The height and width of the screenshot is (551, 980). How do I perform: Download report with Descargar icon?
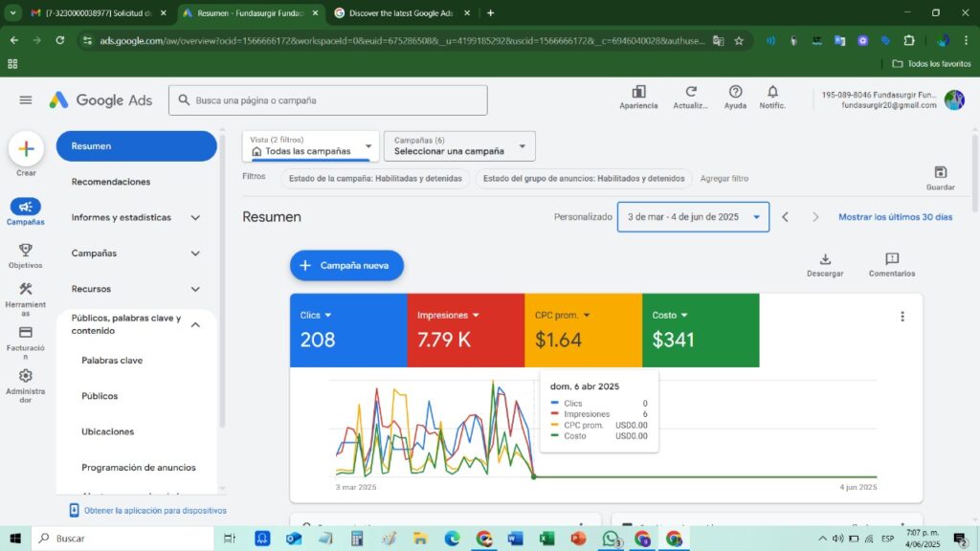point(825,260)
